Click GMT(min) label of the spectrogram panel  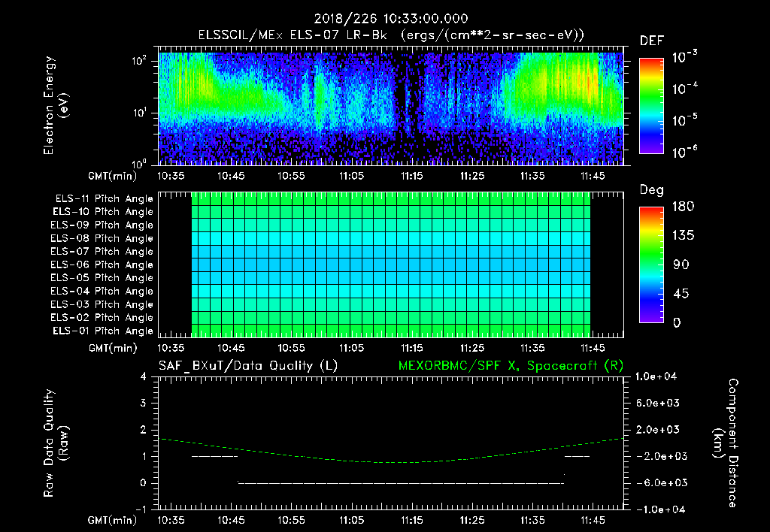pyautogui.click(x=113, y=176)
